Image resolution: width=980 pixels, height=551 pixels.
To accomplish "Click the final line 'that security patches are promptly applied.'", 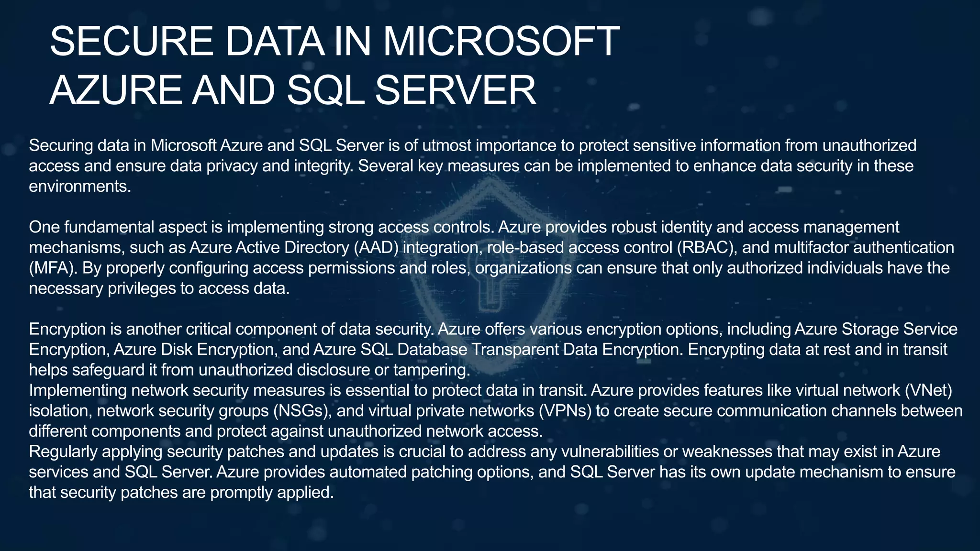I will [181, 492].
